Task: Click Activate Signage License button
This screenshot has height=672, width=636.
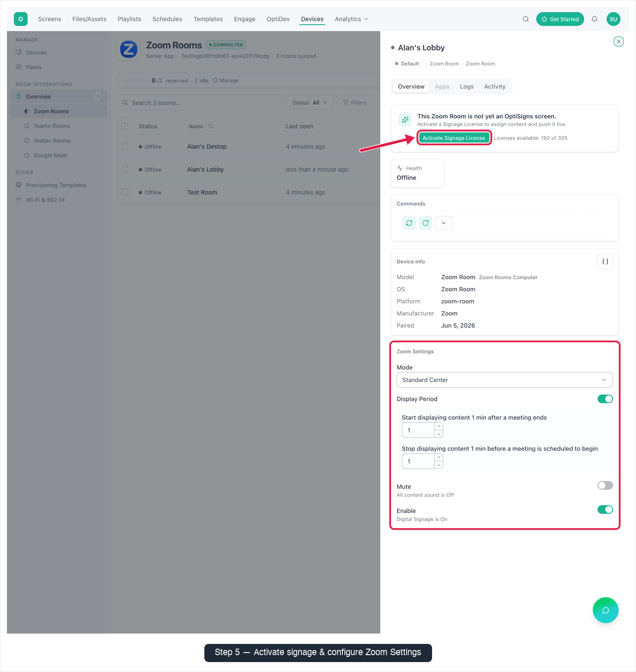Action: pyautogui.click(x=454, y=138)
